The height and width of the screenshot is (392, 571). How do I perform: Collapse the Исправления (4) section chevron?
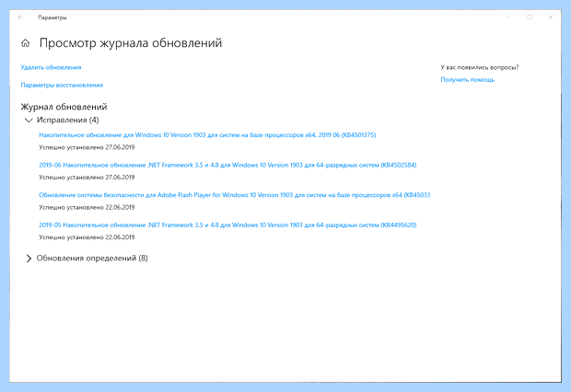tap(29, 121)
